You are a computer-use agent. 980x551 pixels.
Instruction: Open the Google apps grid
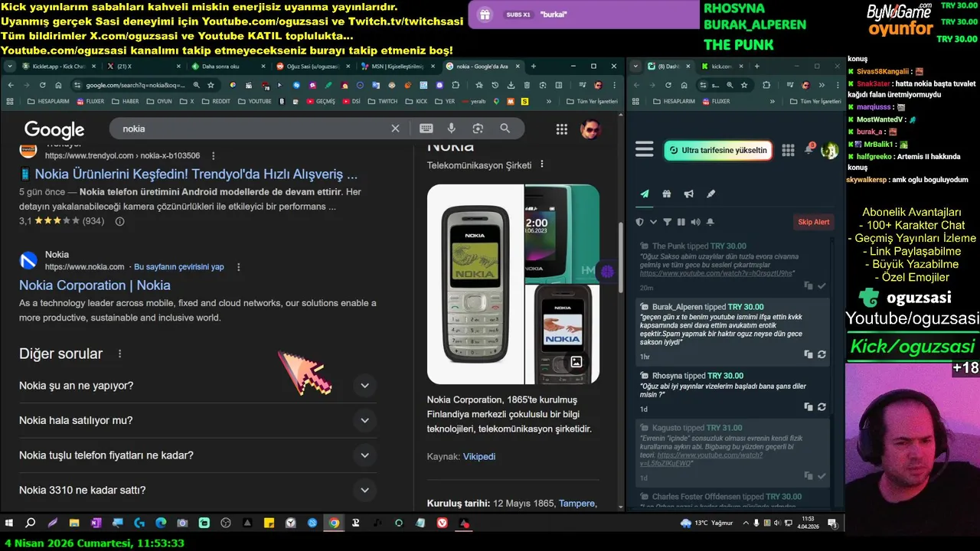(x=562, y=129)
